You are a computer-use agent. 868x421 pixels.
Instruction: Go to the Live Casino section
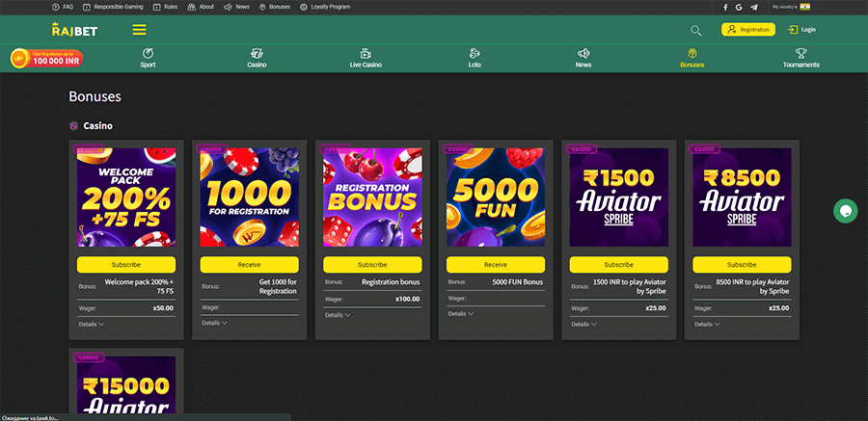366,58
